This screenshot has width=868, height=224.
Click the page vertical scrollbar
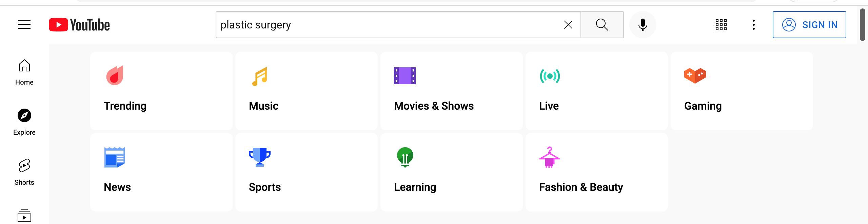click(x=863, y=25)
